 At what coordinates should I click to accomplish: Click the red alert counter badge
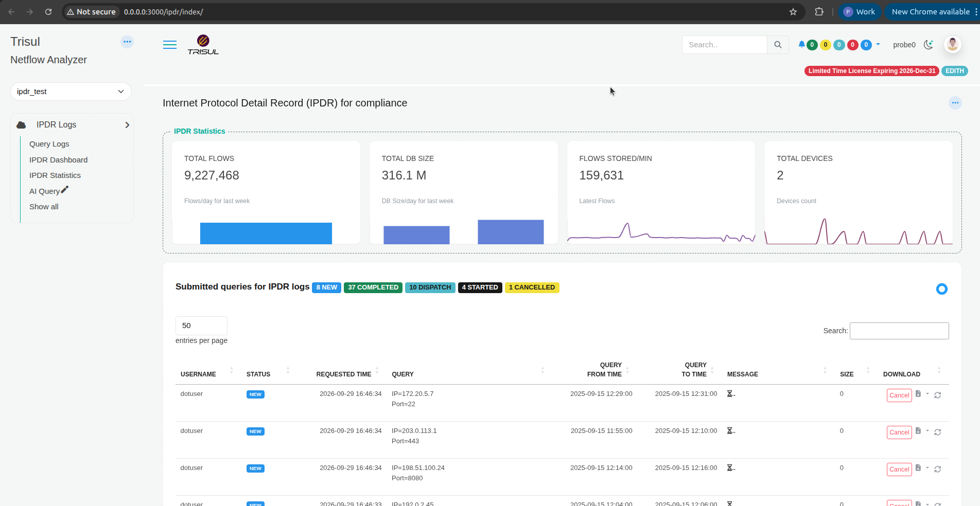853,45
